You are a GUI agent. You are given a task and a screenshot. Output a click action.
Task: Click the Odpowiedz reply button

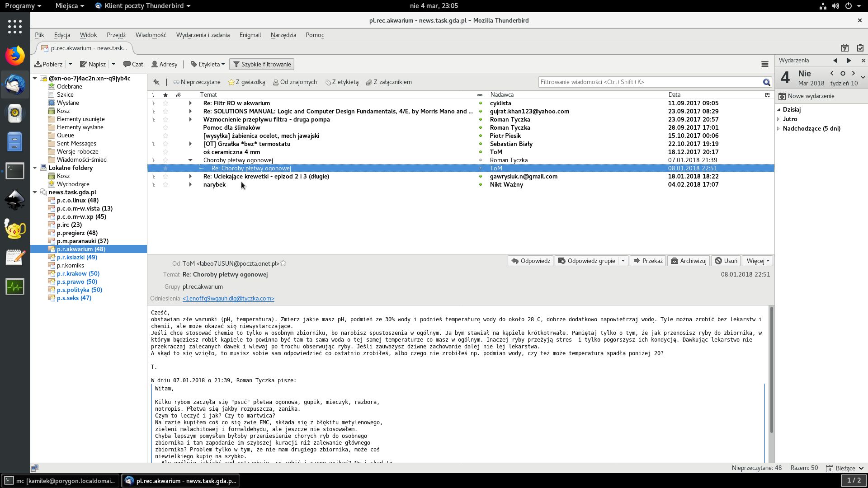(x=531, y=261)
